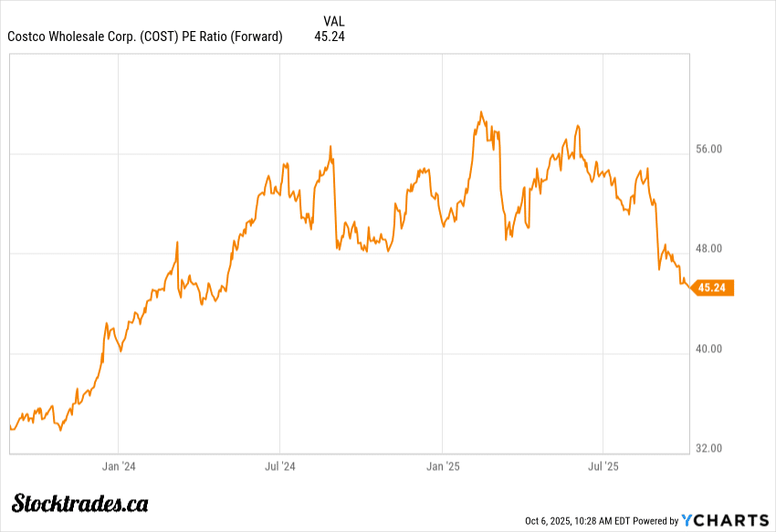Click the orange 45.24 value flag
This screenshot has height=532, width=776.
coord(713,288)
